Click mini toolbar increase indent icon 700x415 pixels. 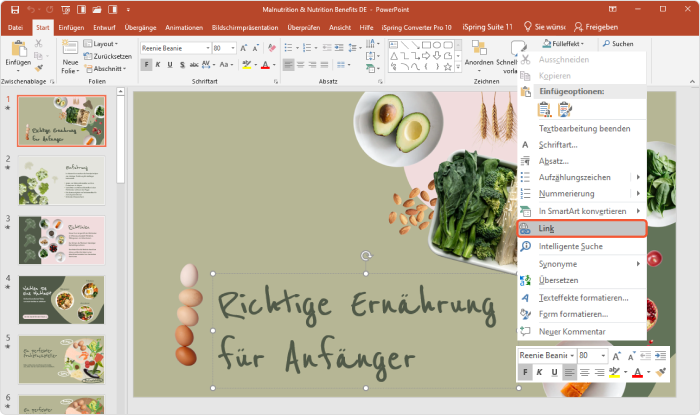(x=660, y=356)
